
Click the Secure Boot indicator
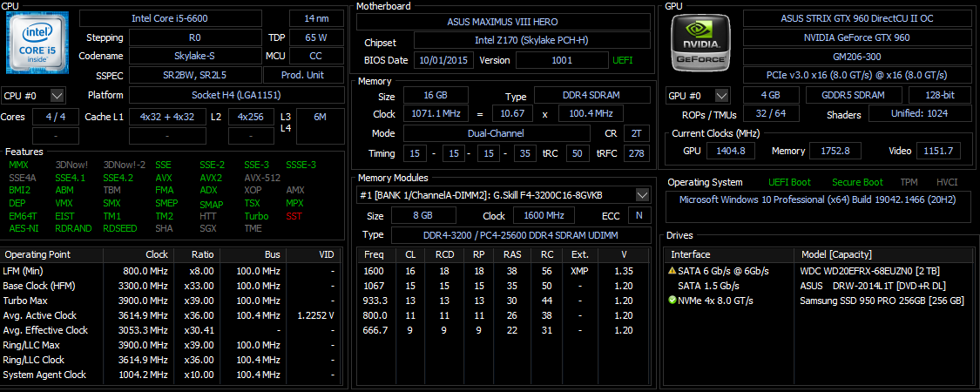point(857,182)
